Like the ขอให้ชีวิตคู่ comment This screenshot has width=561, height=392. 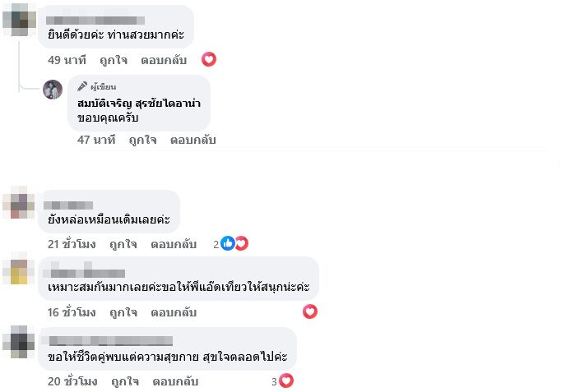(124, 381)
